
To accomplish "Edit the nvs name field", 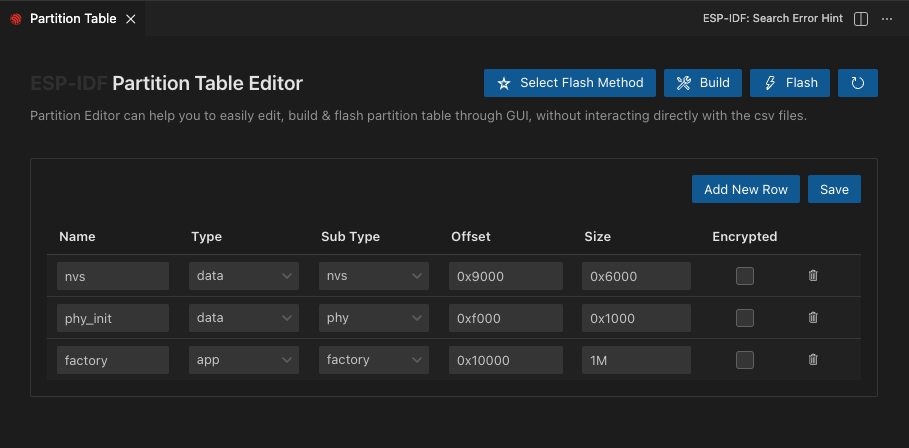I will 113,276.
